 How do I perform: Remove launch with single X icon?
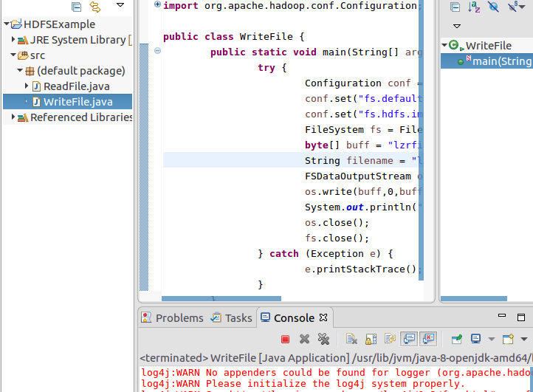point(305,339)
